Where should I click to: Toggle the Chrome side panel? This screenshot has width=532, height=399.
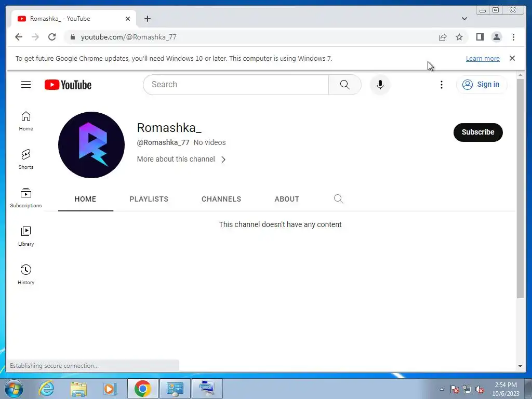[480, 37]
